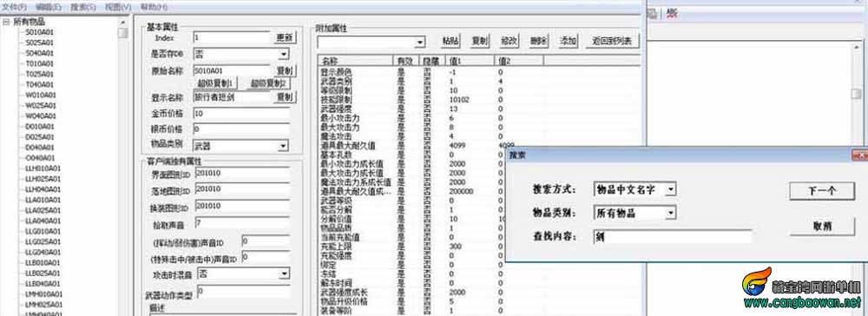Click the 换装图形ID input field
Viewport: 868px width, 316px height.
pyautogui.click(x=242, y=206)
